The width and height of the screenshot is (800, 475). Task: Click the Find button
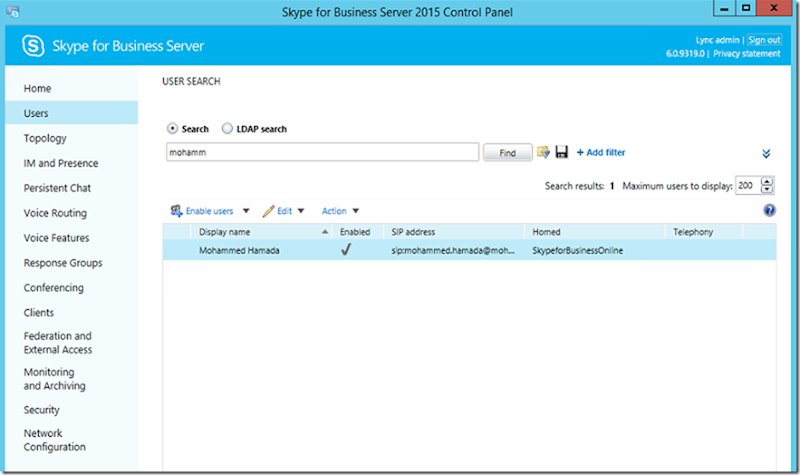coord(508,153)
